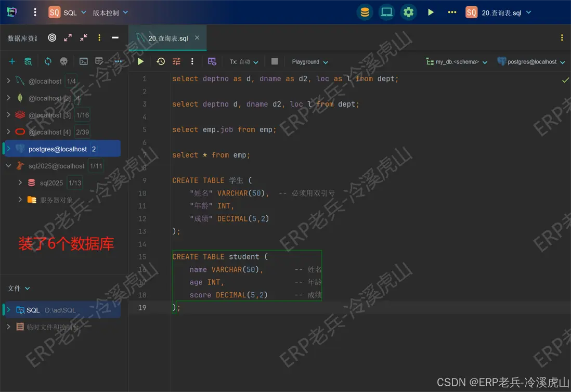
Task: Open the 版本控制 version control menu
Action: tap(110, 12)
